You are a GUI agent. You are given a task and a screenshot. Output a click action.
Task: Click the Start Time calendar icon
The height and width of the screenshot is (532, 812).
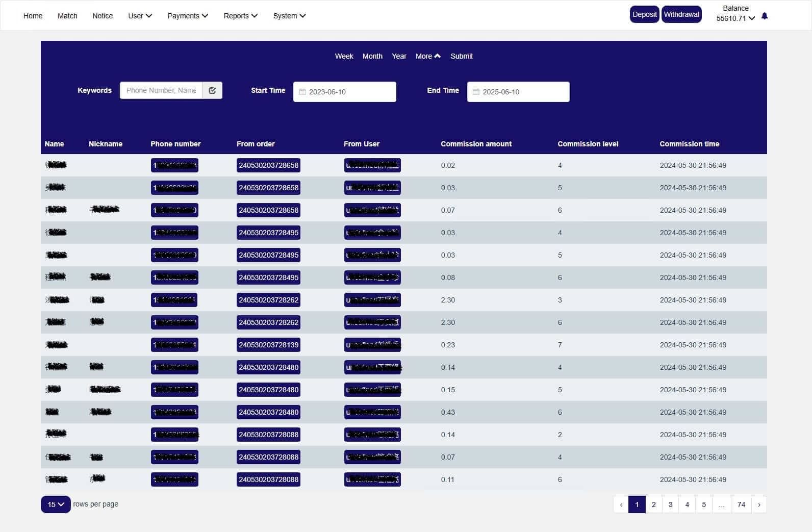(302, 92)
